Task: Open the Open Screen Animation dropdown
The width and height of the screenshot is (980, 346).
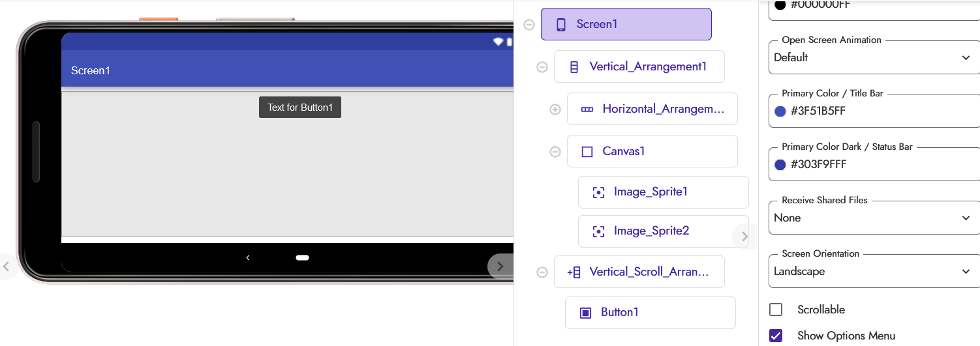Action: (874, 58)
